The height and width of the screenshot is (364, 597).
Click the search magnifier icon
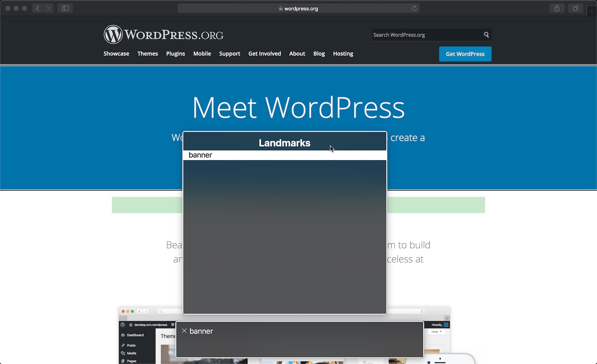(486, 35)
